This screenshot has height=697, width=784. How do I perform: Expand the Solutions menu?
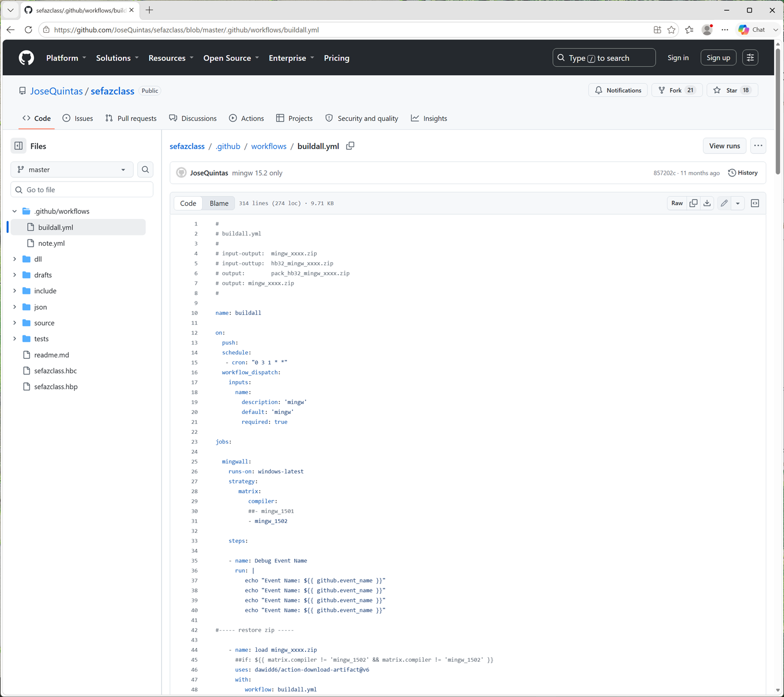117,58
